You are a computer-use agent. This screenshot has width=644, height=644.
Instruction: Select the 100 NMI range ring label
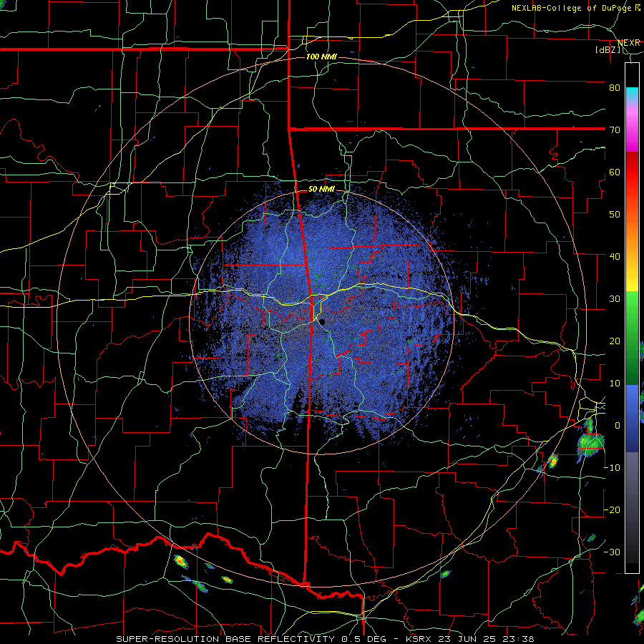pos(321,57)
